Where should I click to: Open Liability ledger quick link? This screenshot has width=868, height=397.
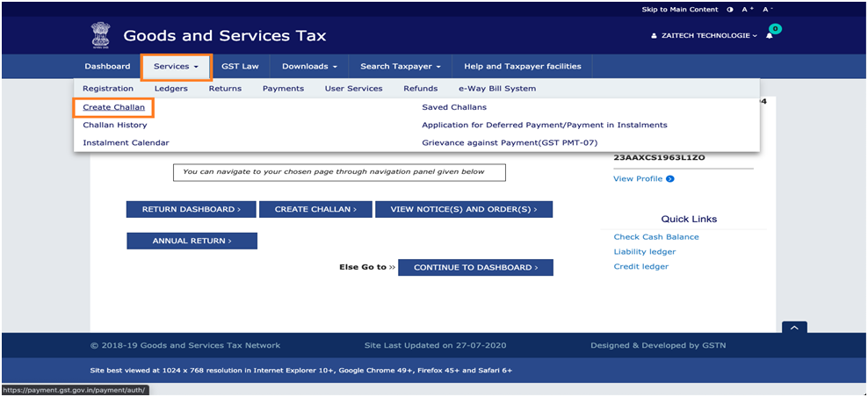(645, 252)
